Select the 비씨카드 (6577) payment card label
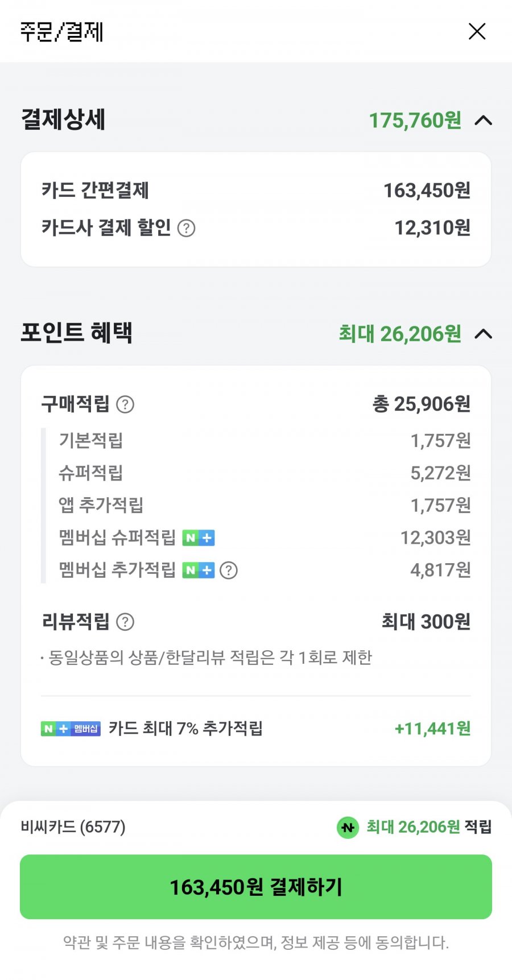Viewport: 512px width, 980px height. [73, 826]
